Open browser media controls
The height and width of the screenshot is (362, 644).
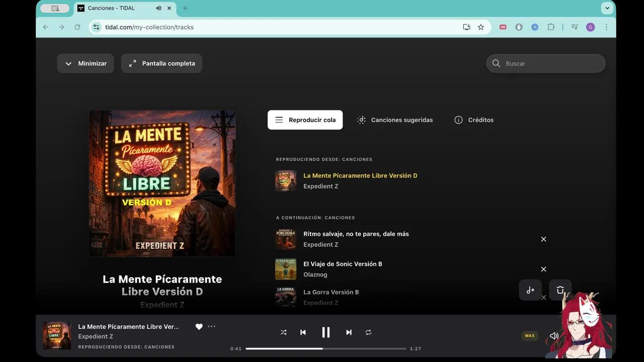tap(575, 27)
